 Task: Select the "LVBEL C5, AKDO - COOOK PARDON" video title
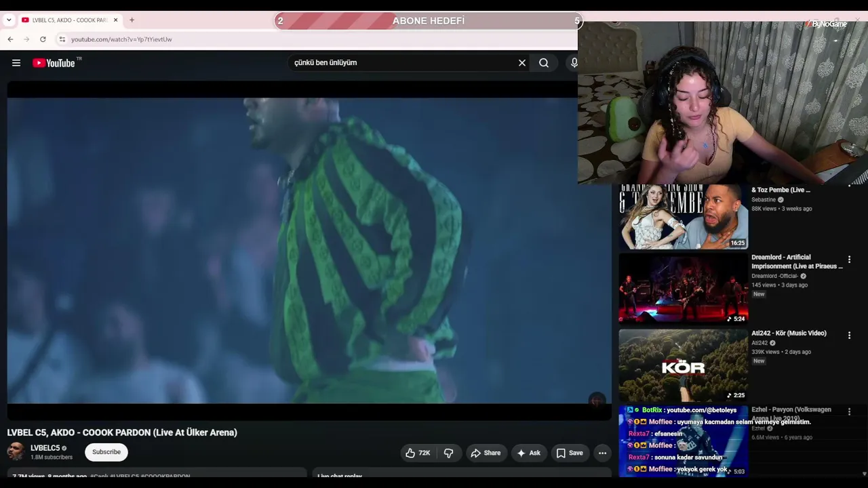(x=122, y=432)
